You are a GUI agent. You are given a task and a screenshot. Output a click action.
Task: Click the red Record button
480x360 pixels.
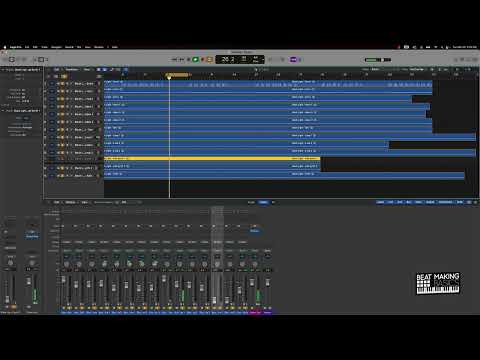point(203,60)
